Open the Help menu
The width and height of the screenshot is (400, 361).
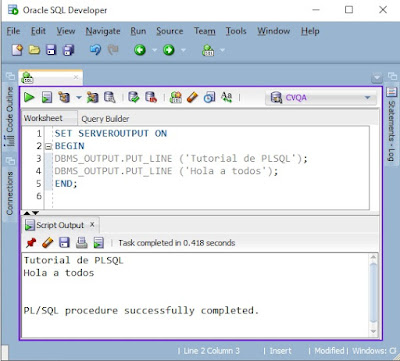tap(310, 31)
